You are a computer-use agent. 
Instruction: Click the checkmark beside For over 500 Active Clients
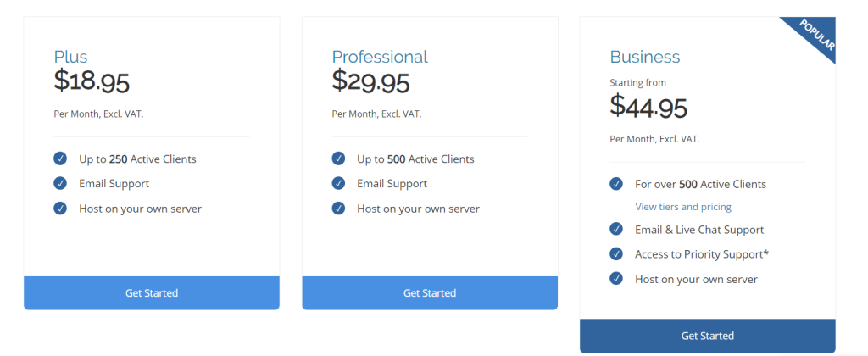click(616, 184)
